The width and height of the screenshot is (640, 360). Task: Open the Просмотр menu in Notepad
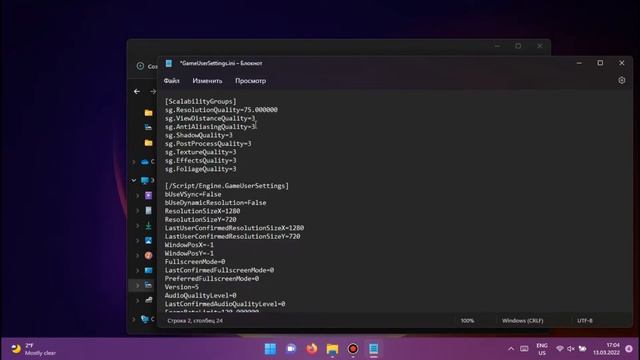(x=250, y=81)
